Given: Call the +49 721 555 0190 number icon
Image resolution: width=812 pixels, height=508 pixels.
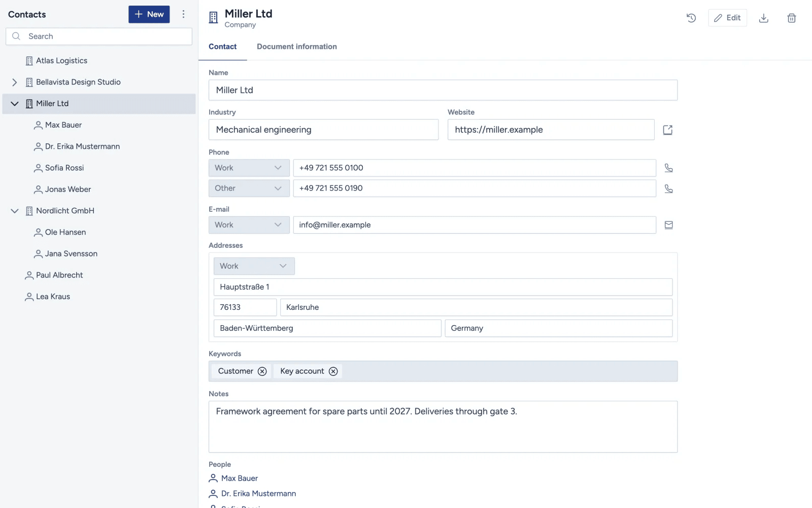Looking at the screenshot, I should click(669, 188).
